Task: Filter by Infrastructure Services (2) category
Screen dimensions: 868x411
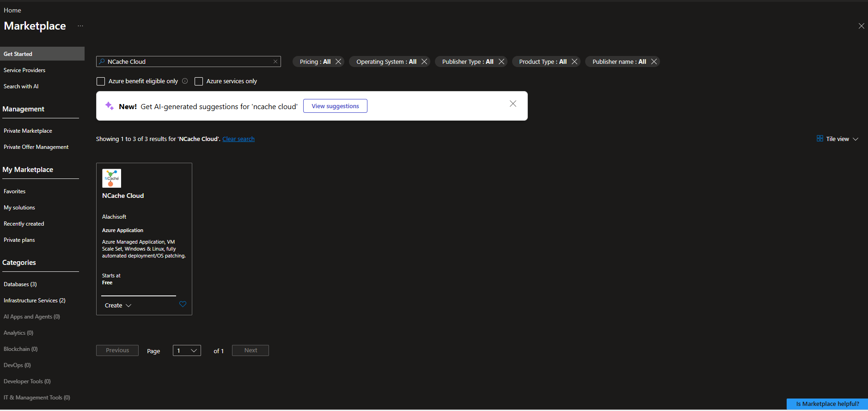Action: pyautogui.click(x=35, y=301)
